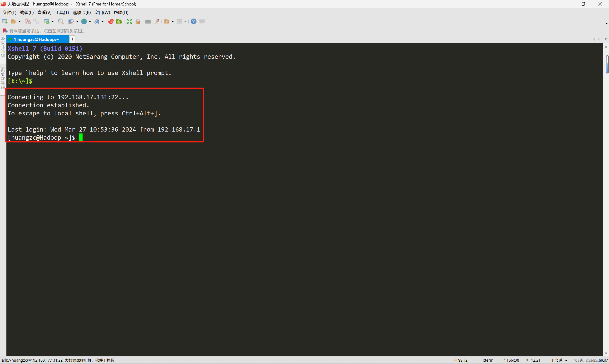The image size is (609, 364).
Task: Expand the session count arrow in status bar
Action: tap(567, 360)
